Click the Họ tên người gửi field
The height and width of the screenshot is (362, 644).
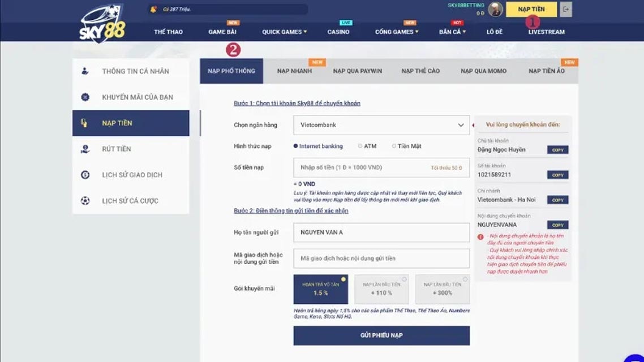point(381,232)
